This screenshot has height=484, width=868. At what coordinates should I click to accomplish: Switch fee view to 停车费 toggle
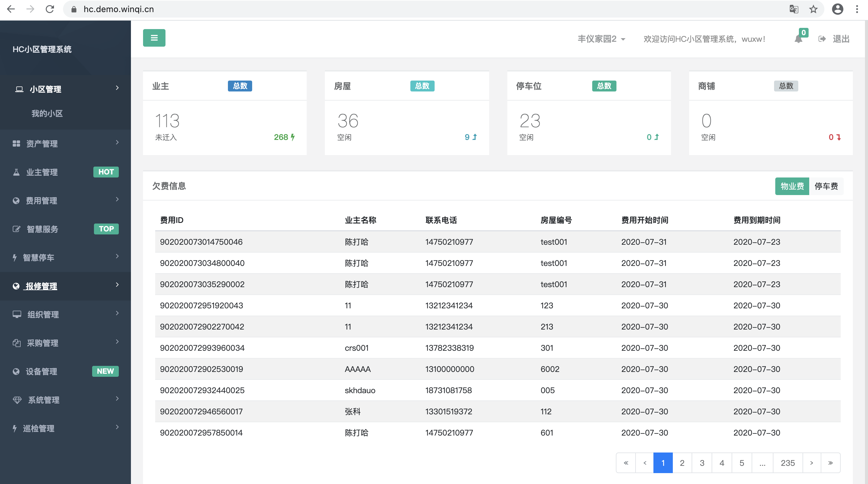826,186
